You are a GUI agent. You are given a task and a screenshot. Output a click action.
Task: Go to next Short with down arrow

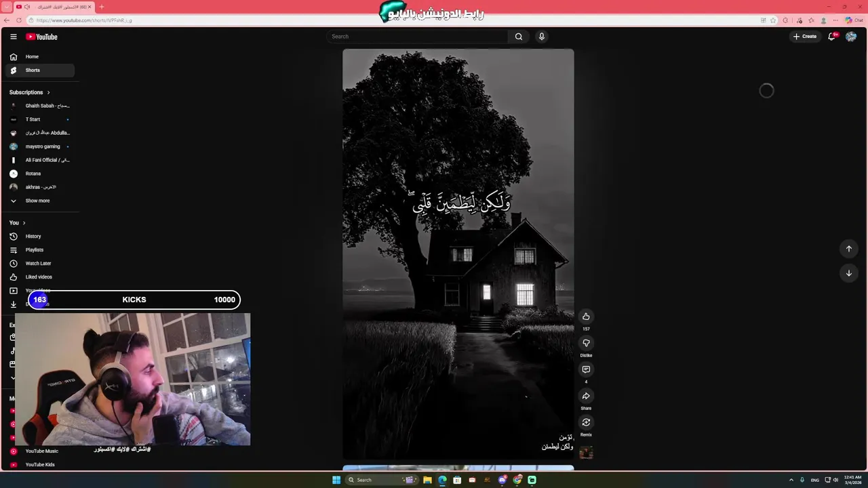848,273
